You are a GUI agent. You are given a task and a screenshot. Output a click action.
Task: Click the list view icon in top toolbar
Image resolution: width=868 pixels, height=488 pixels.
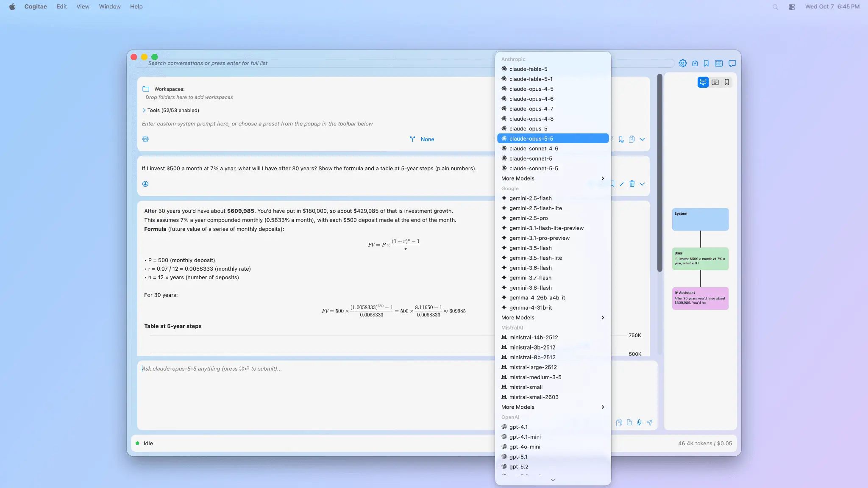pos(719,63)
